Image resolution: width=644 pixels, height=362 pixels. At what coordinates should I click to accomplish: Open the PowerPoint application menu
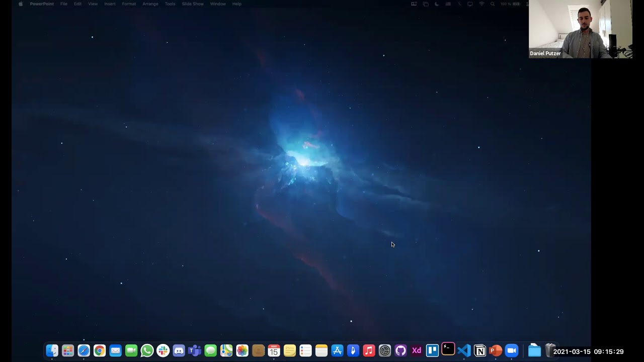[x=42, y=4]
